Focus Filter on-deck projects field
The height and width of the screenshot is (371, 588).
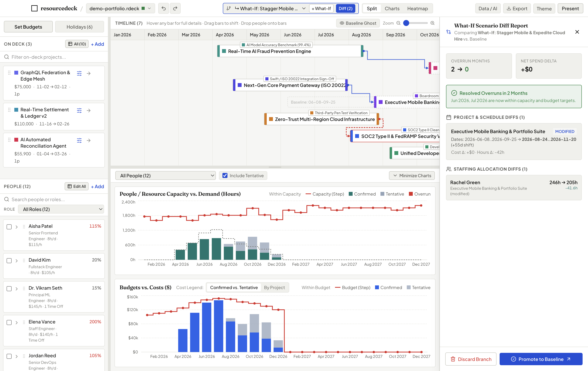point(54,57)
